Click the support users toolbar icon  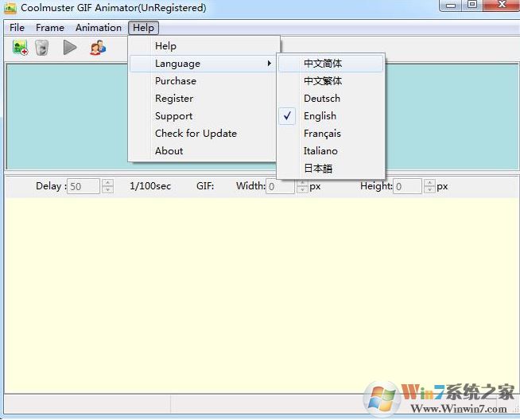(x=98, y=48)
